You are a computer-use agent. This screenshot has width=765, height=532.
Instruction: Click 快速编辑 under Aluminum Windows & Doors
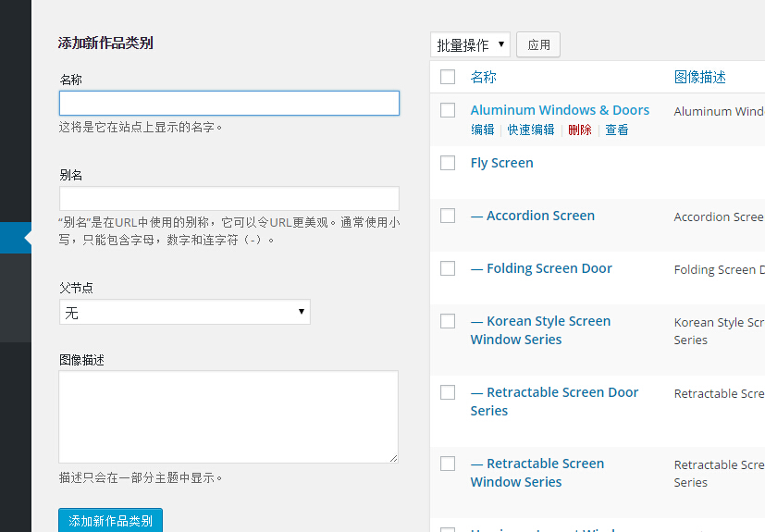pos(531,130)
